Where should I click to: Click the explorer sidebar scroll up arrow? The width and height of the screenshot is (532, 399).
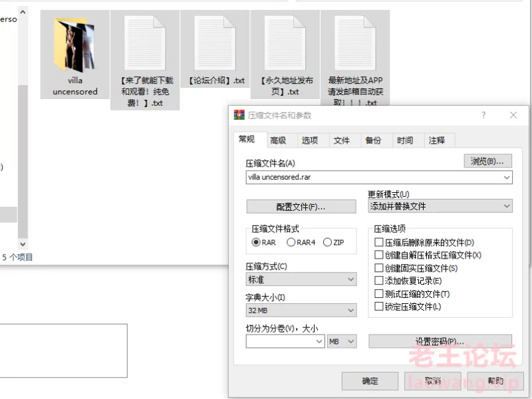[x=23, y=12]
